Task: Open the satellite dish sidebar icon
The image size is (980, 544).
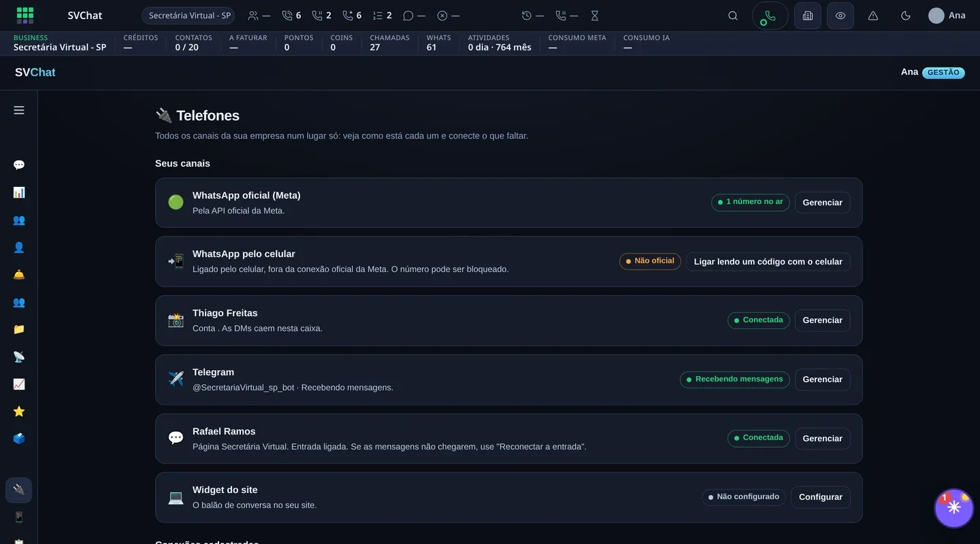Action: (x=19, y=357)
